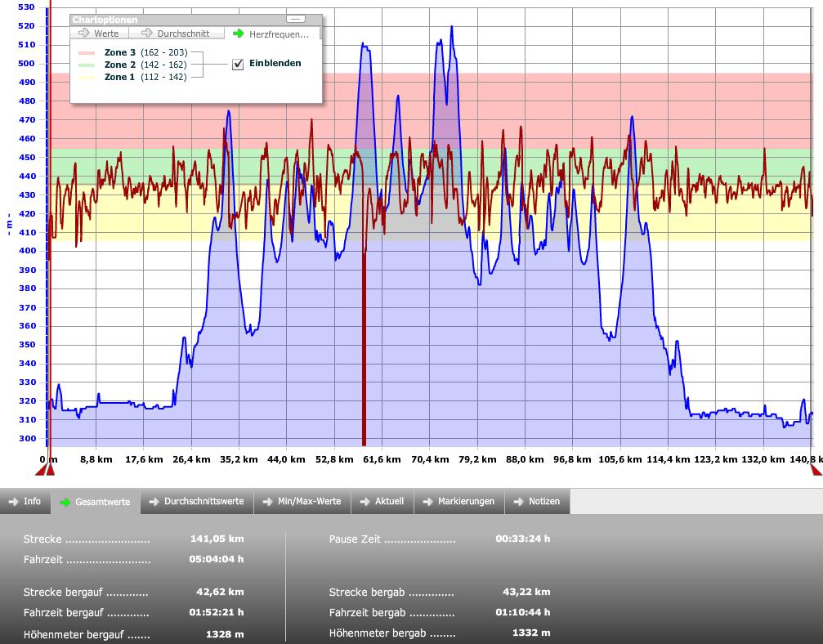823x644 pixels.
Task: Click the grey arrow on Durchschnitt tab
Action: [146, 33]
